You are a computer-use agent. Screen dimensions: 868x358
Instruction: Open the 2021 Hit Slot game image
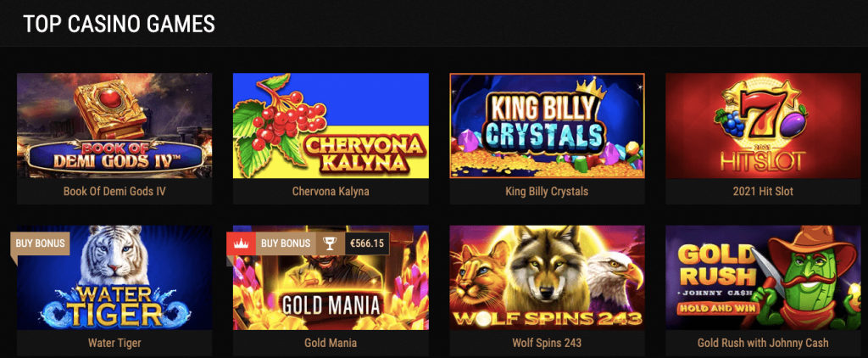pyautogui.click(x=763, y=126)
